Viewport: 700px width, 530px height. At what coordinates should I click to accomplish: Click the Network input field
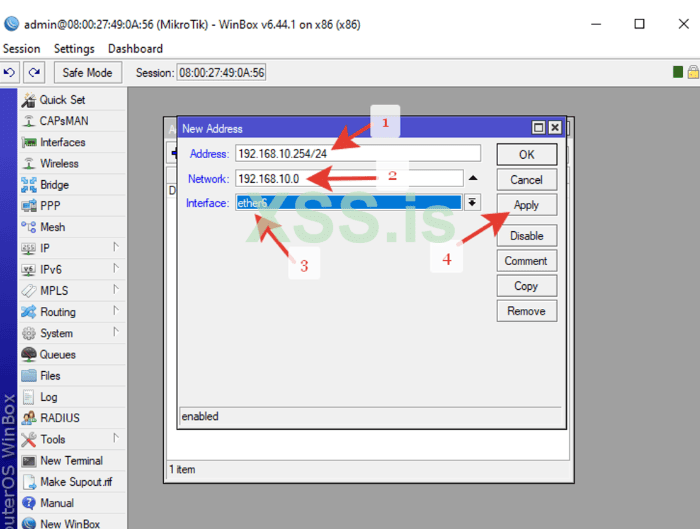pos(349,179)
